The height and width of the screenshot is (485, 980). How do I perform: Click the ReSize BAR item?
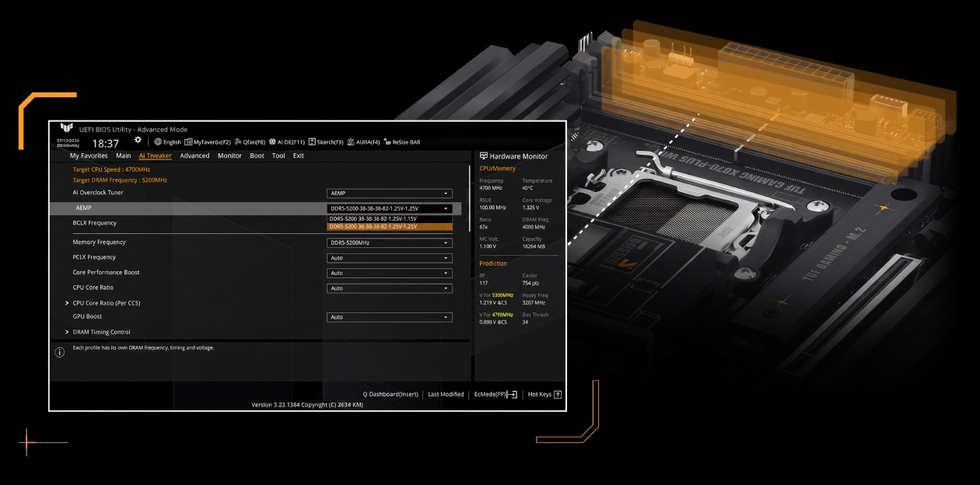[401, 142]
